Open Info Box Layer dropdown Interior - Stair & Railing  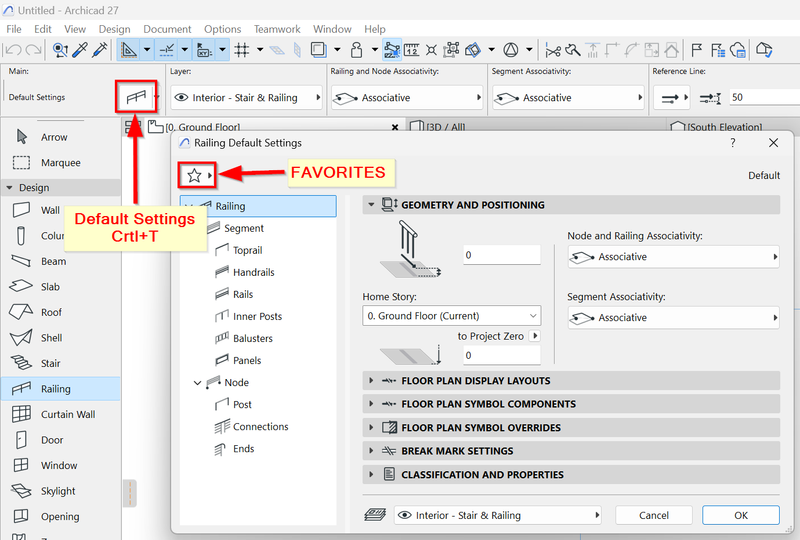(x=247, y=97)
